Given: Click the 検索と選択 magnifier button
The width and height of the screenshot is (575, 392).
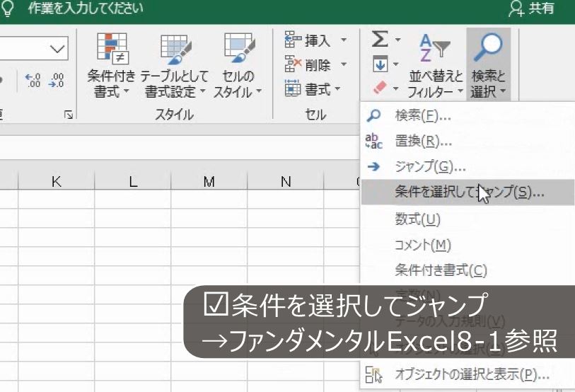Looking at the screenshot, I should pyautogui.click(x=489, y=65).
